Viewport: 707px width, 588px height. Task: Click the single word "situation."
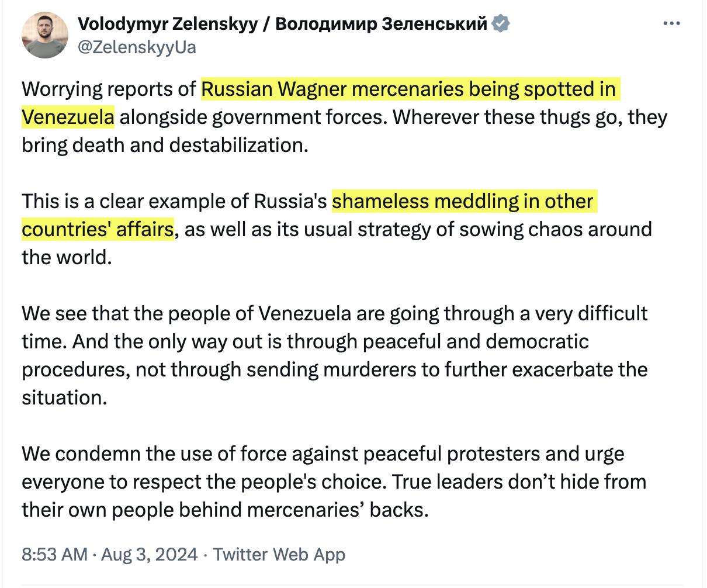pos(64,397)
